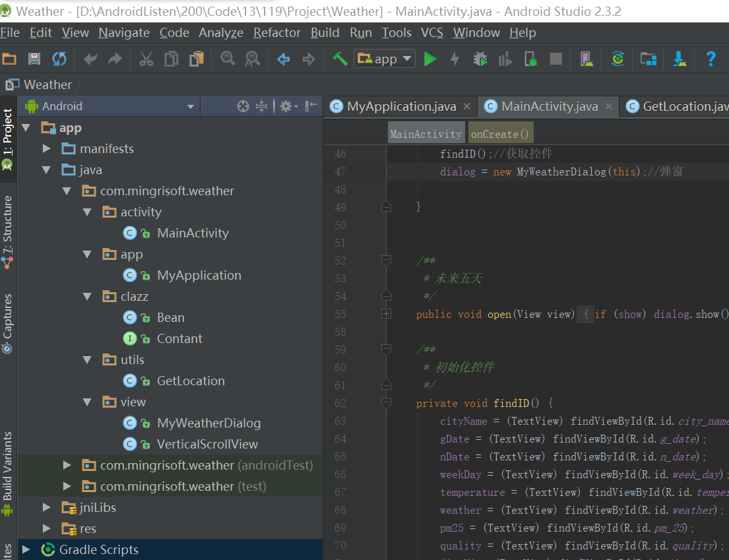Image resolution: width=729 pixels, height=560 pixels.
Task: Open Project Structure icon in toolbar
Action: [648, 59]
